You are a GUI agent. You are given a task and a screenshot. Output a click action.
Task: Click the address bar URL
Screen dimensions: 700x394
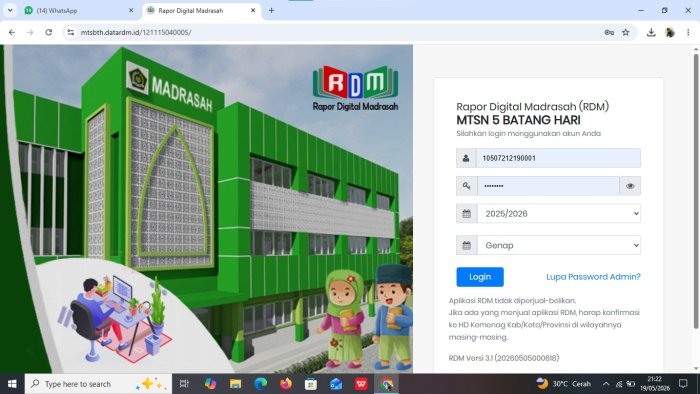(136, 32)
